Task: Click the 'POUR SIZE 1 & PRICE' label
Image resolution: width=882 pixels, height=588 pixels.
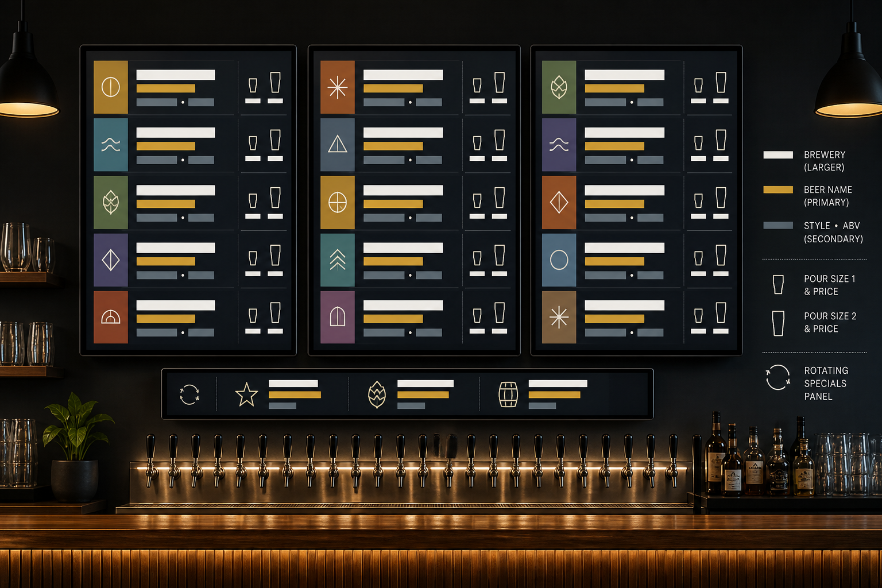Action: click(x=830, y=285)
